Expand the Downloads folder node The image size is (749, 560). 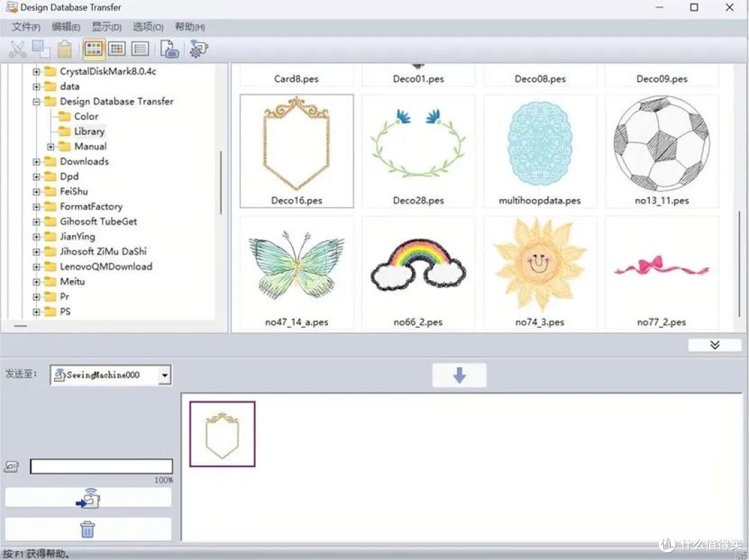(x=36, y=162)
